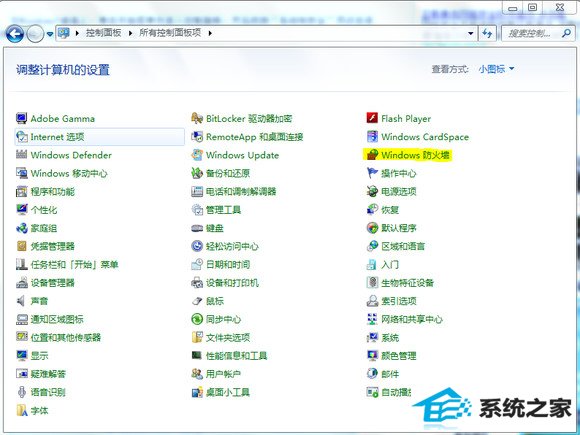The width and height of the screenshot is (580, 435).
Task: Open Flash Player icon
Action: point(372,118)
